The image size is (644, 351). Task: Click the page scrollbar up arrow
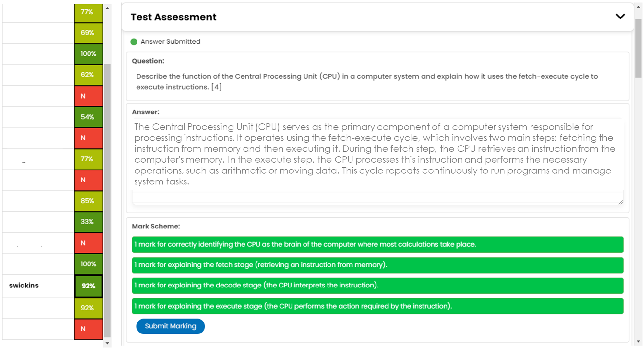(638, 7)
